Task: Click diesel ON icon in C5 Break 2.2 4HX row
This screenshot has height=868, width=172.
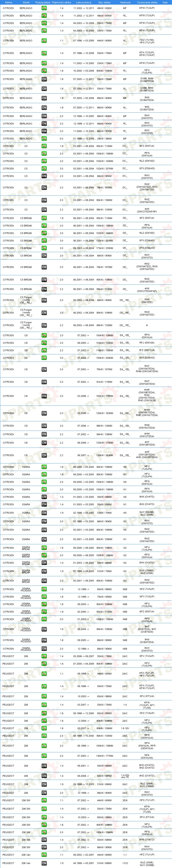Action: pyautogui.click(x=44, y=289)
